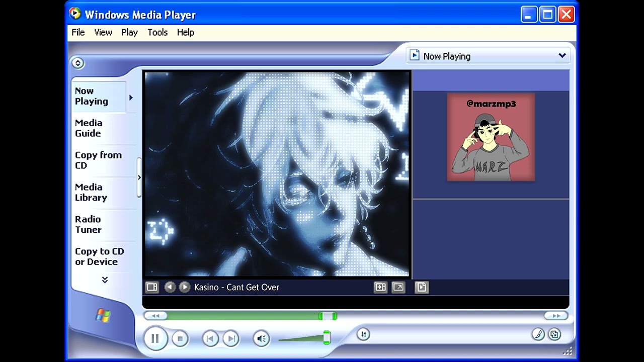Minimize the Windows Media Player window
The width and height of the screenshot is (644, 362).
(x=529, y=15)
